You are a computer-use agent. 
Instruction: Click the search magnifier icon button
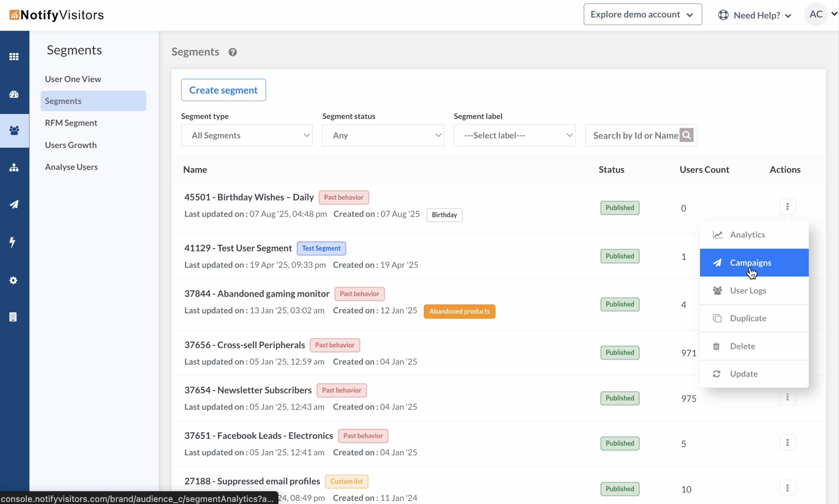(686, 135)
